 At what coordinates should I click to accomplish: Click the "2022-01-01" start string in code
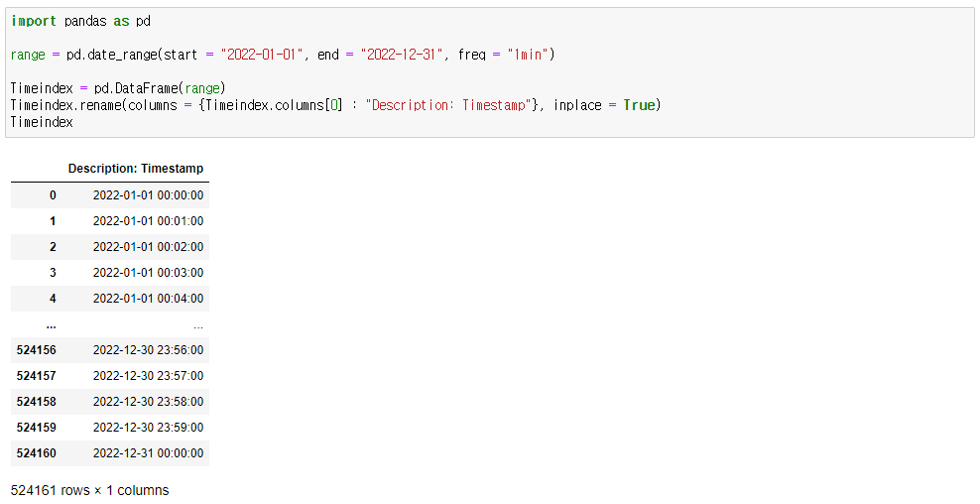click(x=261, y=55)
